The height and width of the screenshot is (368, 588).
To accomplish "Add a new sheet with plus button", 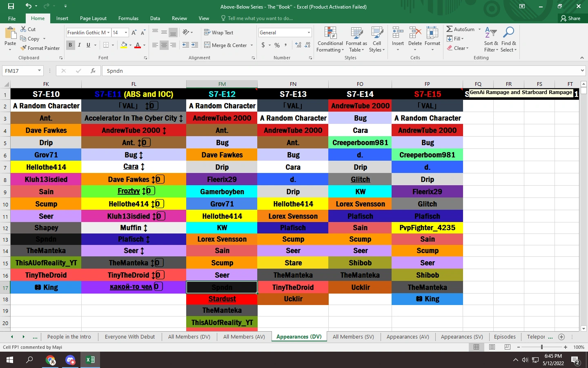I will click(561, 337).
